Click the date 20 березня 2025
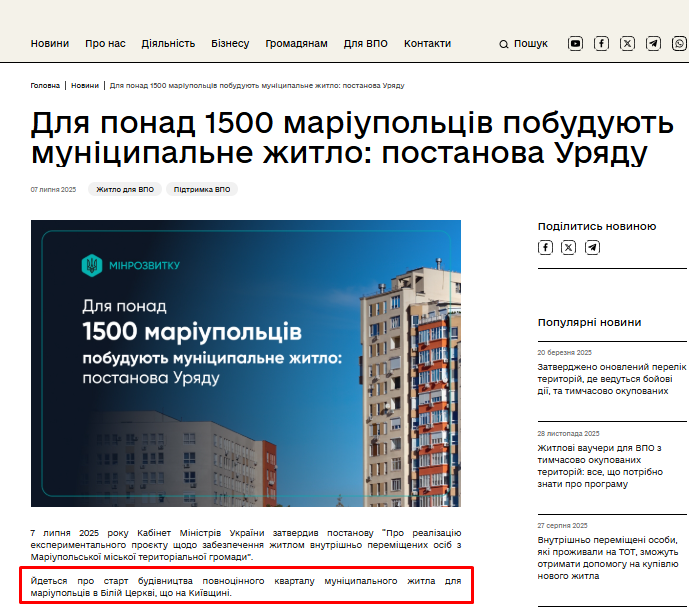 [x=565, y=352]
